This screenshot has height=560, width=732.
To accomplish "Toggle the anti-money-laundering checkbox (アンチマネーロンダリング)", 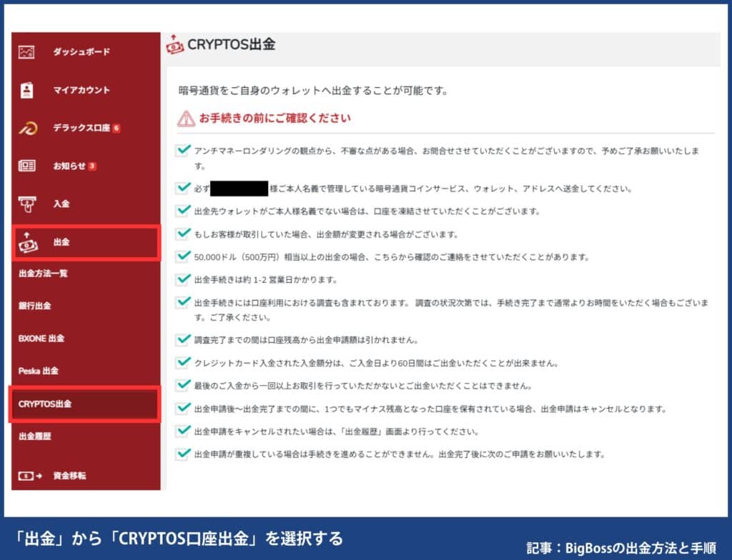I will (182, 150).
